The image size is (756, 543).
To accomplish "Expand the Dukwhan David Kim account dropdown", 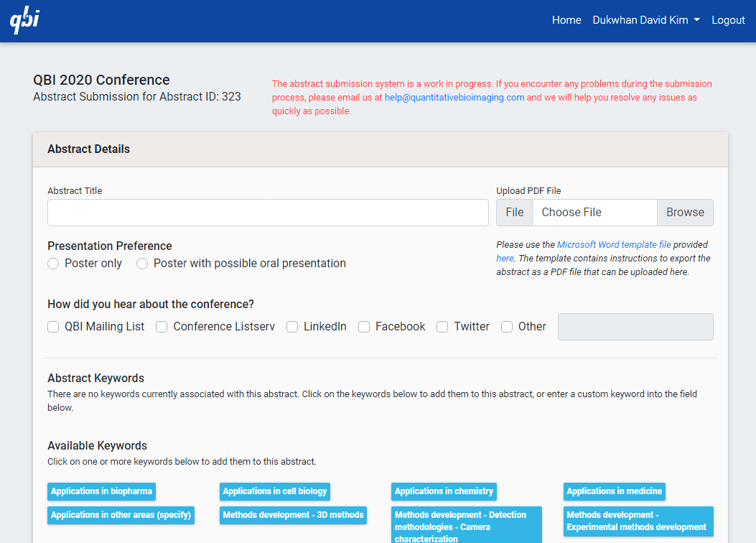I will [x=645, y=19].
